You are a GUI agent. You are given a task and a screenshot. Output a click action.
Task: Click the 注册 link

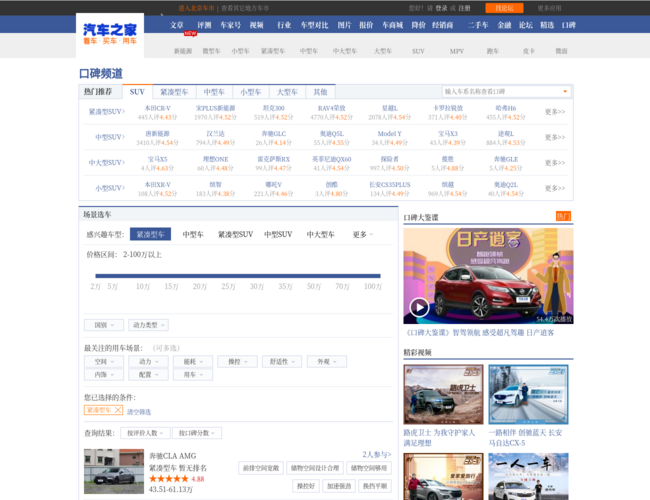pos(464,8)
